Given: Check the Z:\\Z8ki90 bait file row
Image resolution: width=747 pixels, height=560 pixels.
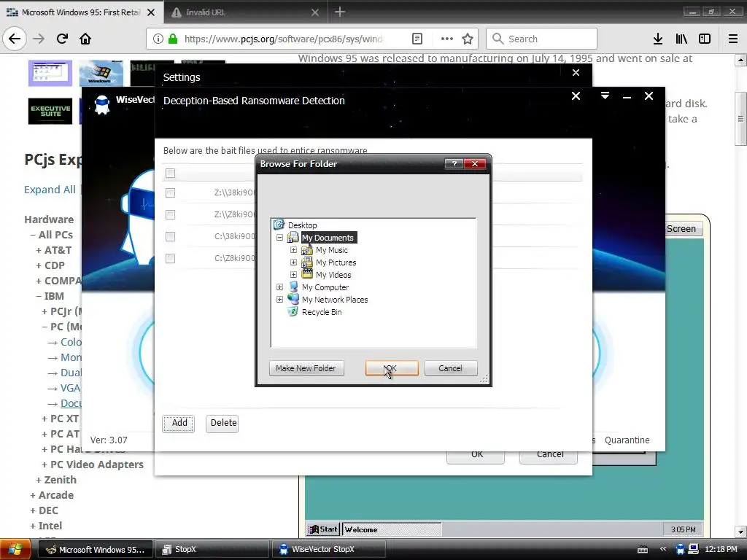Looking at the screenshot, I should (x=170, y=214).
